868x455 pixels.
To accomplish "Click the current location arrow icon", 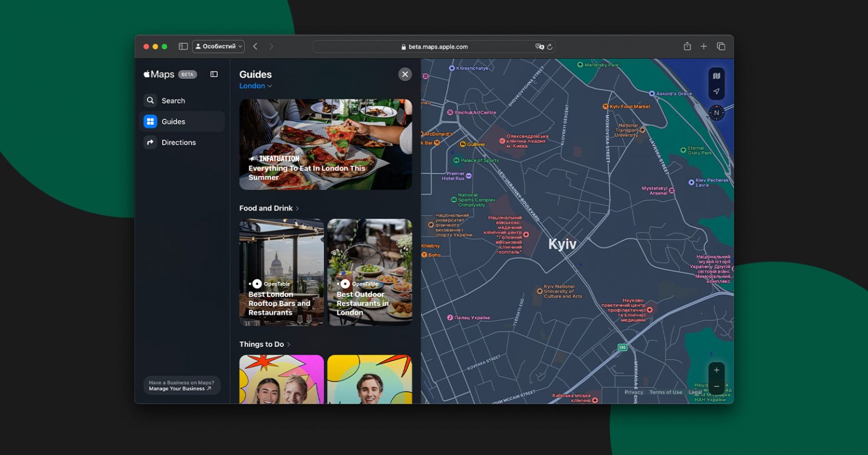I will 717,91.
